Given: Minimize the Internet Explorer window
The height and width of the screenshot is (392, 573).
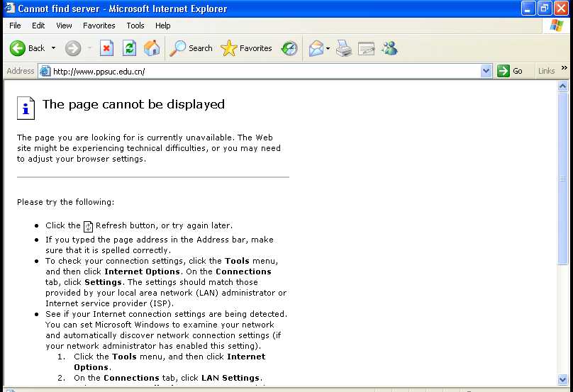Looking at the screenshot, I should pyautogui.click(x=528, y=9).
